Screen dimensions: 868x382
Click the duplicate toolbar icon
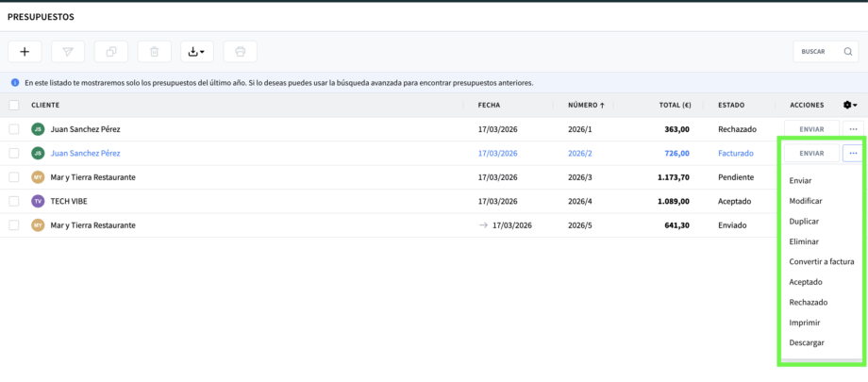pyautogui.click(x=111, y=52)
